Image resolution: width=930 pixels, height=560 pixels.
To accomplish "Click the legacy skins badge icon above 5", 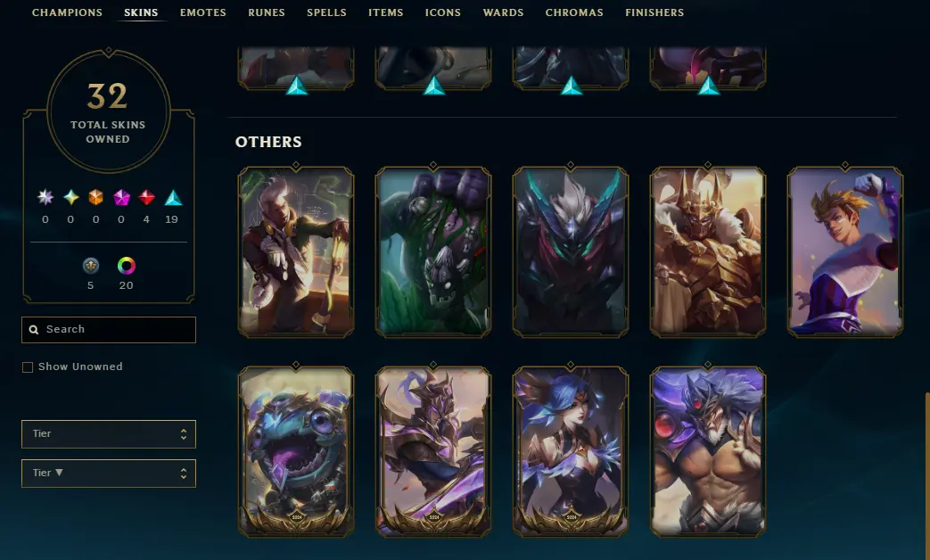I will [x=91, y=266].
